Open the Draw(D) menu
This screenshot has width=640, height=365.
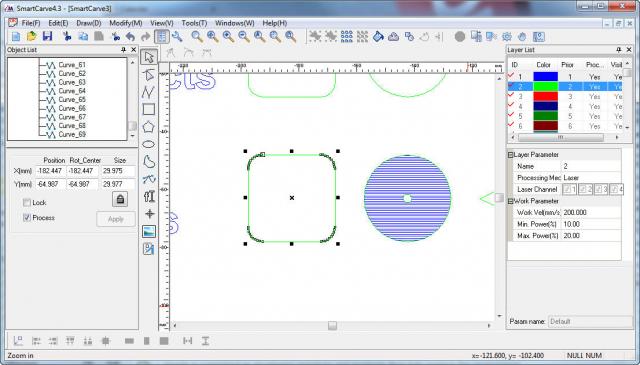click(89, 23)
